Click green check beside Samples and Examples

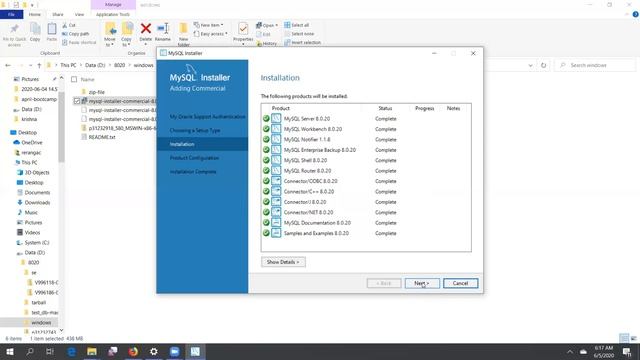pyautogui.click(x=266, y=233)
